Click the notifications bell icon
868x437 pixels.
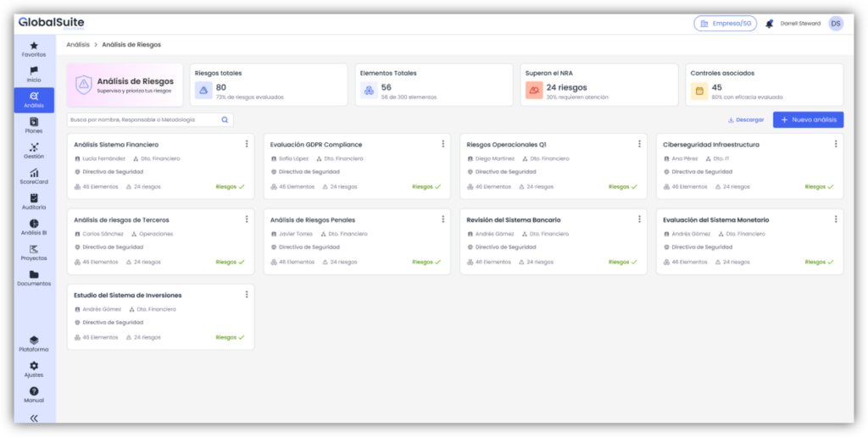[x=769, y=24]
